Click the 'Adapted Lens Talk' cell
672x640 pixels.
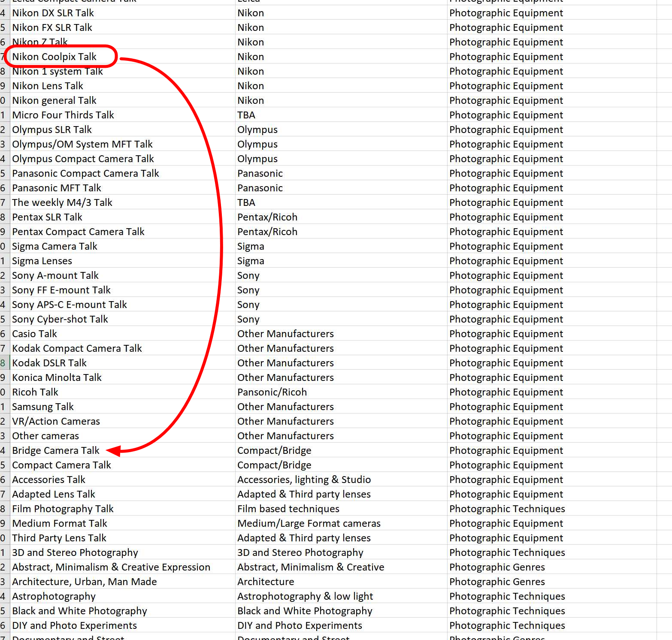[122, 494]
